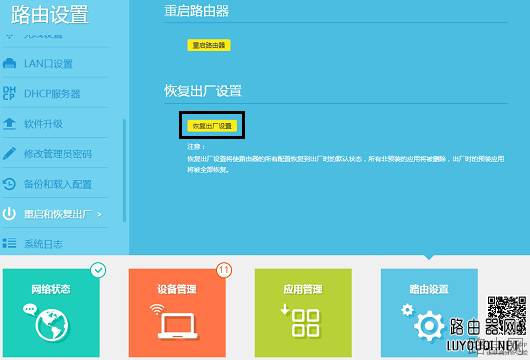Click the 11 count badge on 设备管理

coord(224,270)
